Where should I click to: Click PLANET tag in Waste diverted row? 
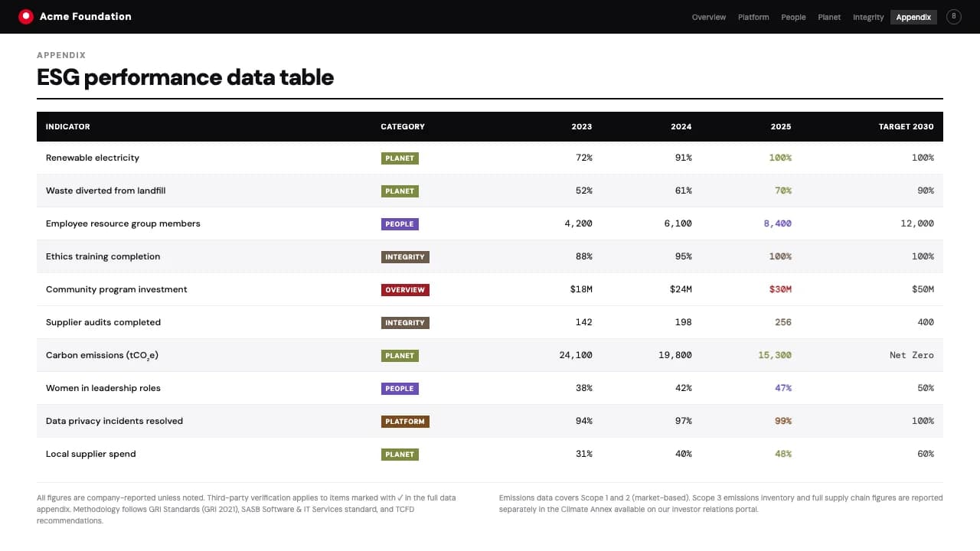[x=400, y=191]
